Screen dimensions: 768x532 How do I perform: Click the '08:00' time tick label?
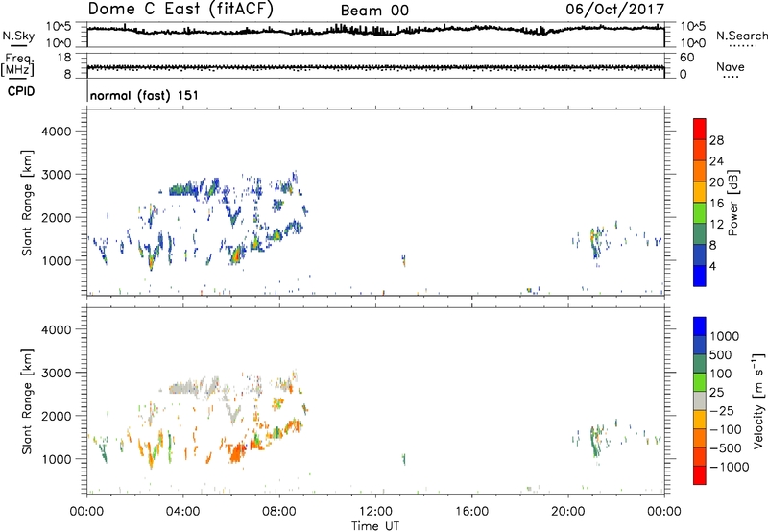pos(279,512)
